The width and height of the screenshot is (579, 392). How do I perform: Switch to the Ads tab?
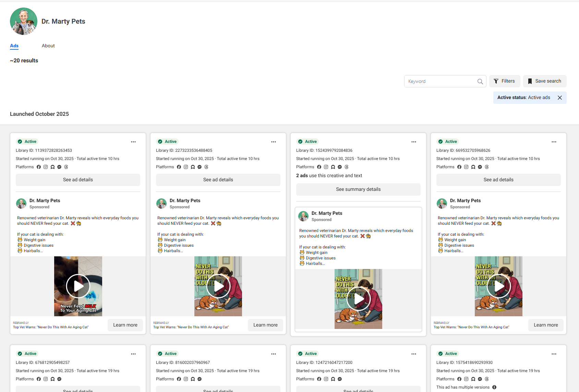(x=14, y=46)
